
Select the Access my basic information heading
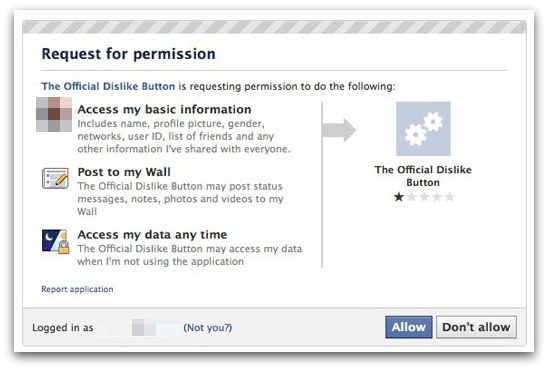click(164, 109)
